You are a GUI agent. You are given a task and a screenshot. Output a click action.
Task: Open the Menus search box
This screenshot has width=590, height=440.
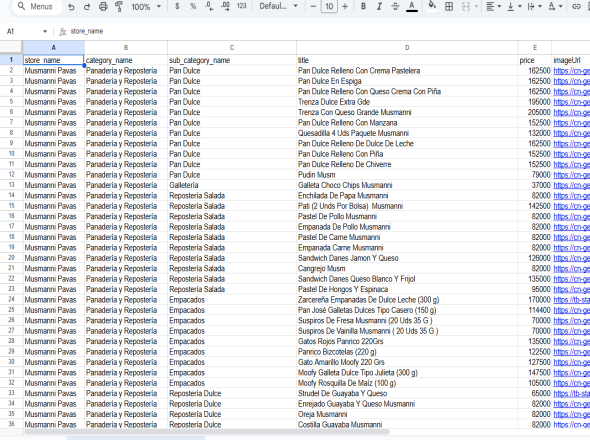(36, 6)
